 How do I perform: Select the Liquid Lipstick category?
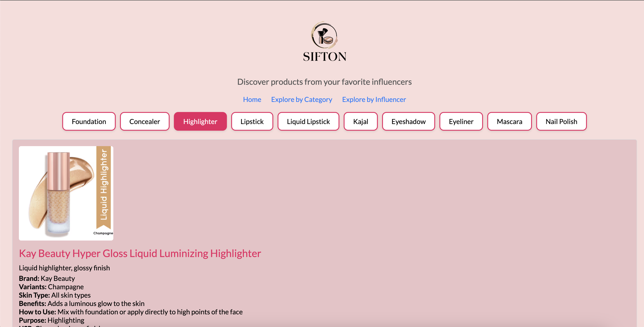(308, 121)
